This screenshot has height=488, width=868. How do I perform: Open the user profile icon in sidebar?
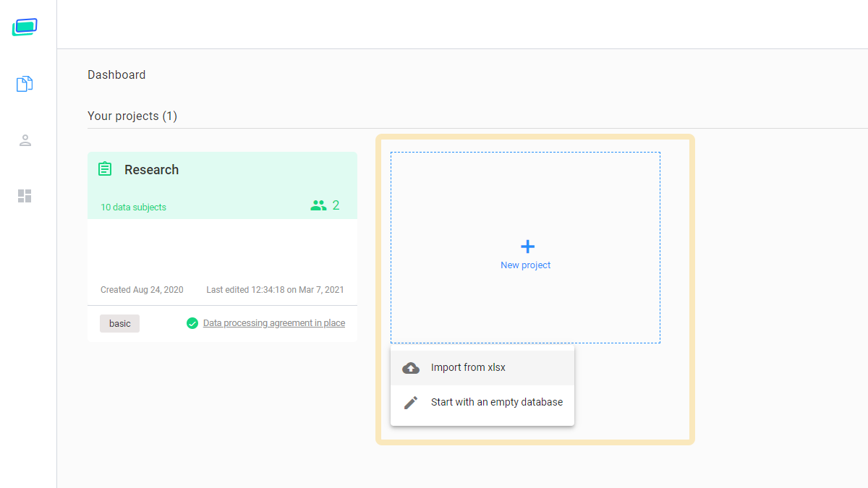(x=25, y=140)
